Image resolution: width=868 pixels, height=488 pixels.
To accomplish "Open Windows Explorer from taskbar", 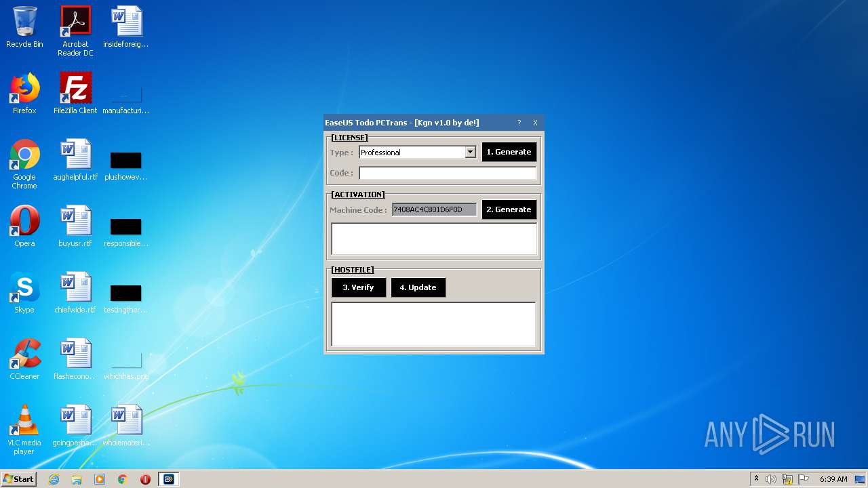I will [x=77, y=479].
